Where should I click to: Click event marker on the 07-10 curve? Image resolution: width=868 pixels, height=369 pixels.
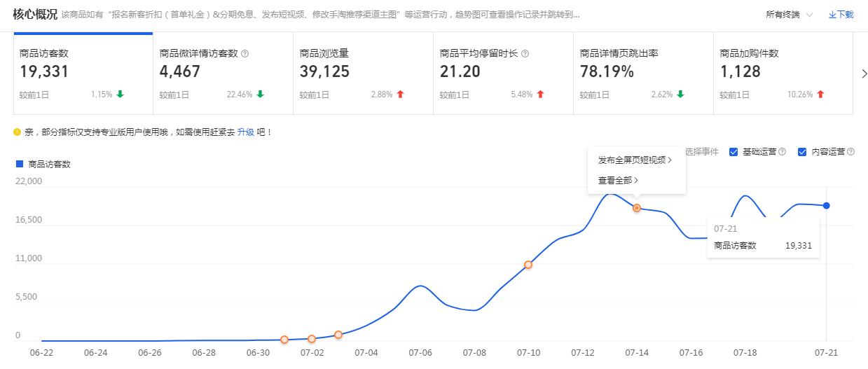[528, 265]
